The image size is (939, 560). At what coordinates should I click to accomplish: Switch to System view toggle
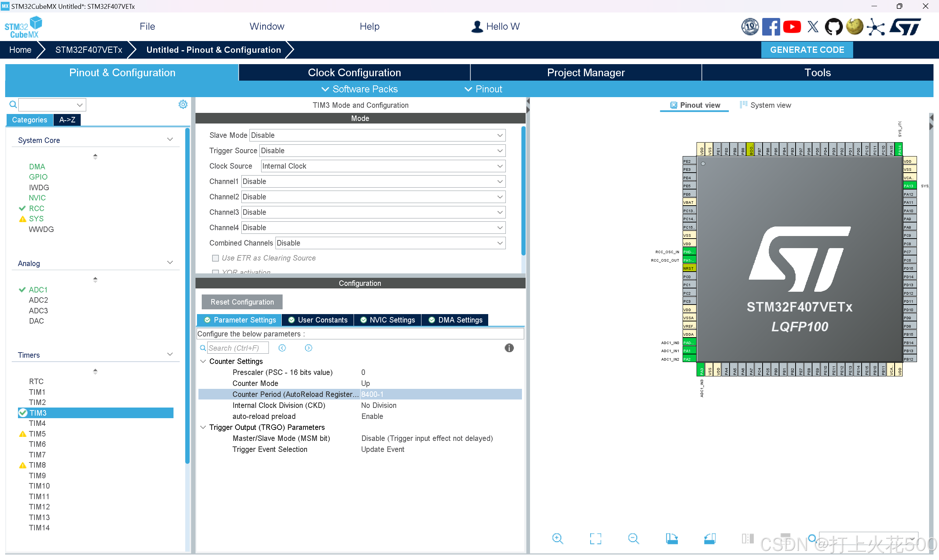tap(765, 105)
